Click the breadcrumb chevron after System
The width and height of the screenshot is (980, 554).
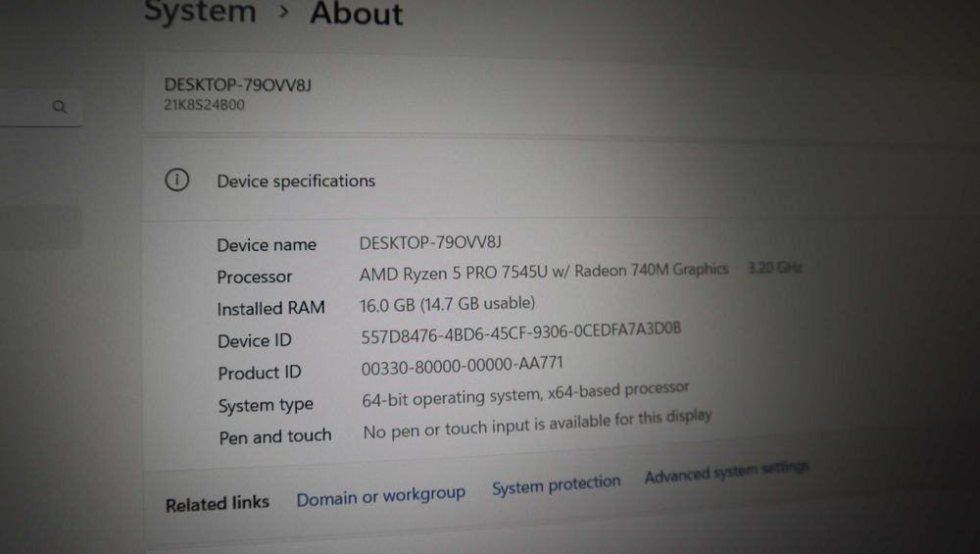coord(284,11)
